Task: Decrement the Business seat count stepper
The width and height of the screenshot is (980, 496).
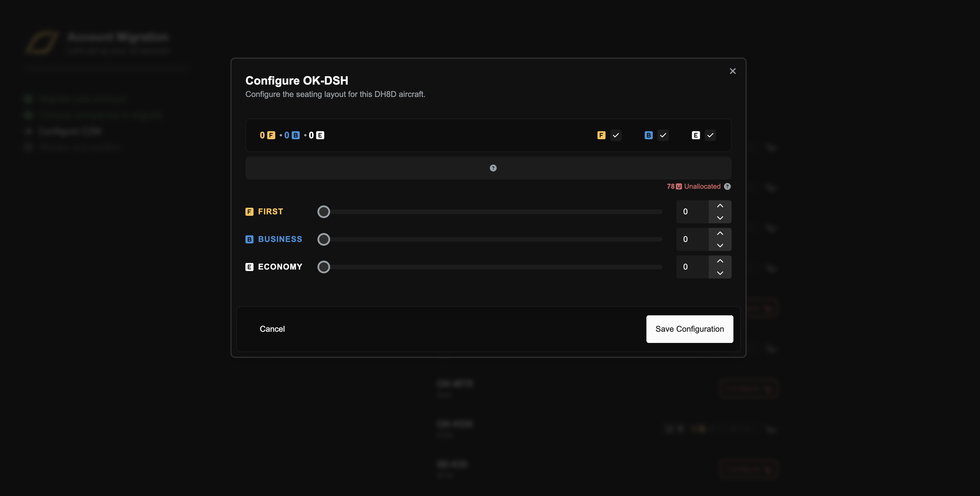Action: [x=720, y=245]
